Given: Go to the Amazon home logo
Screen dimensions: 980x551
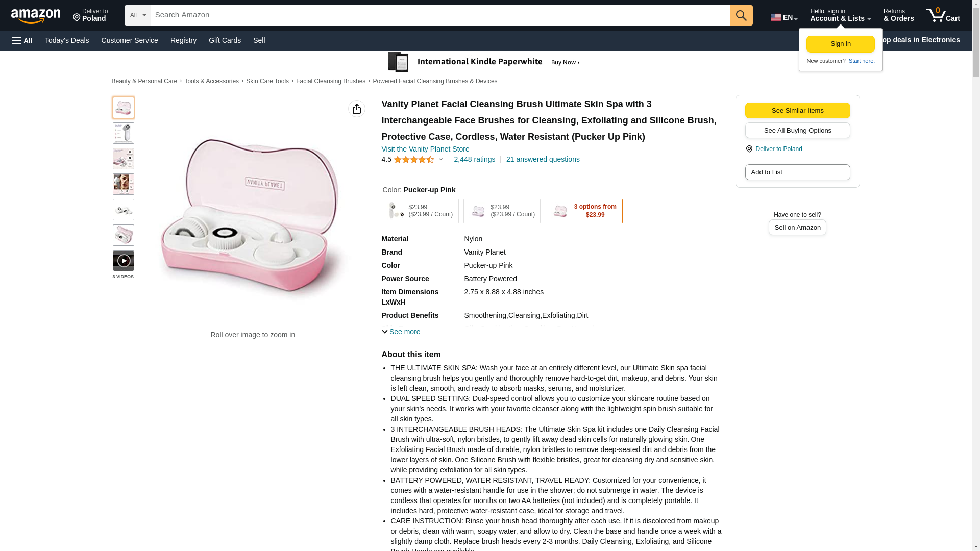Looking at the screenshot, I should pyautogui.click(x=36, y=16).
